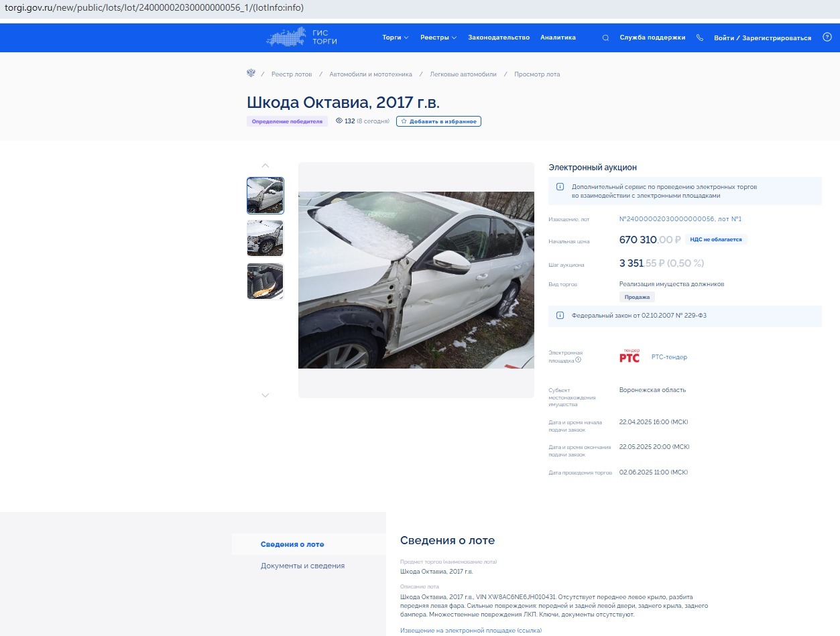Select the second car thumbnail showing damaged front

click(265, 238)
